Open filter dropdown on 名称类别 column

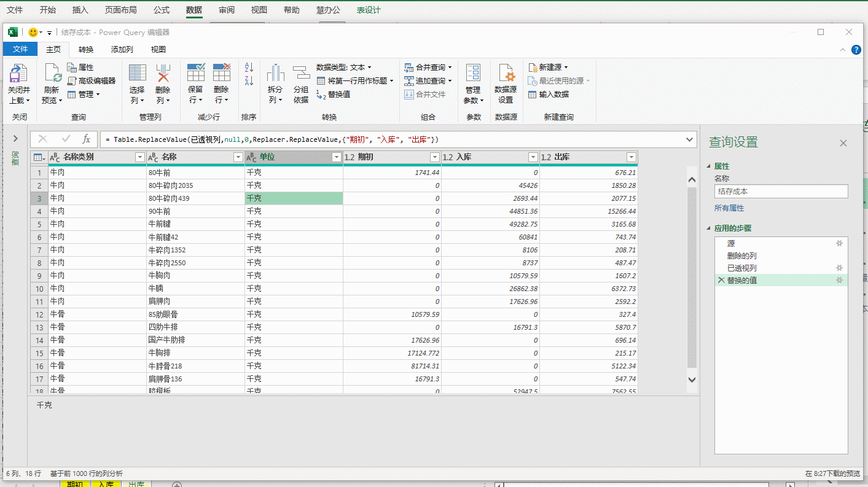coord(140,157)
